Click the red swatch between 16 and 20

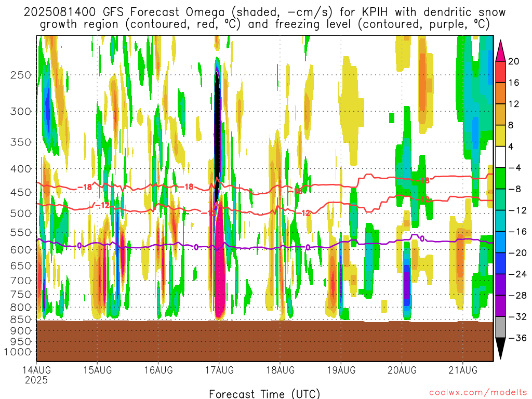pos(500,72)
